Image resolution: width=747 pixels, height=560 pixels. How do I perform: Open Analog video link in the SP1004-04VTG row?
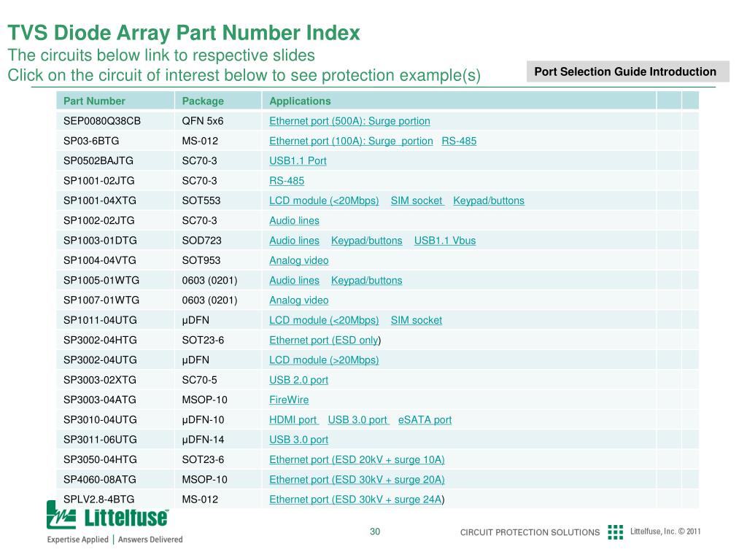coord(298,260)
